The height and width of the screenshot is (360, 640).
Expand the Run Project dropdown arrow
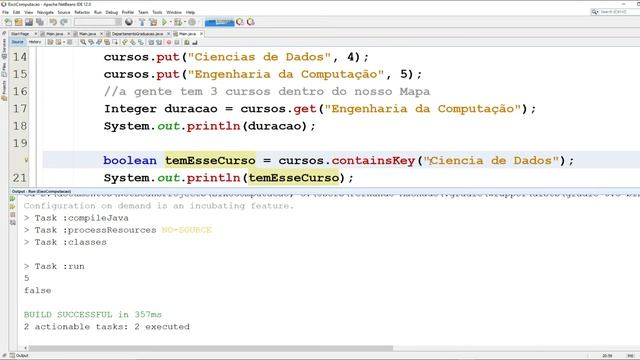(170, 22)
